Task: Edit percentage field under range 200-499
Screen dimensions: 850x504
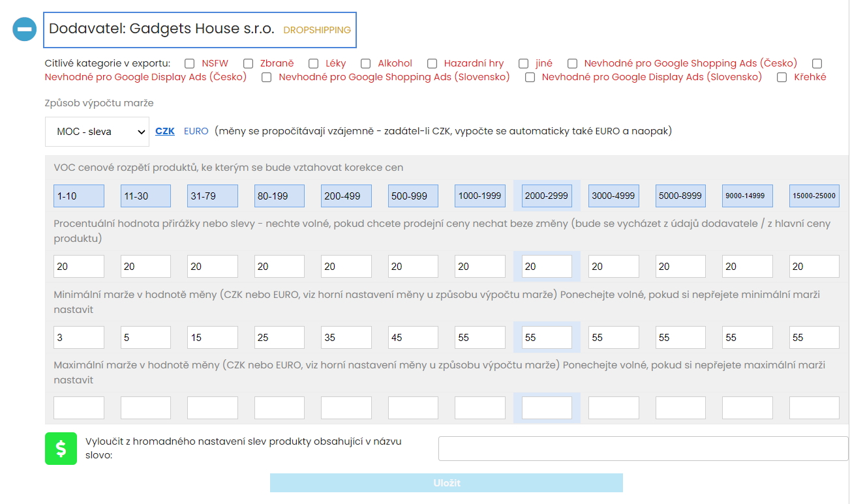Action: [346, 266]
